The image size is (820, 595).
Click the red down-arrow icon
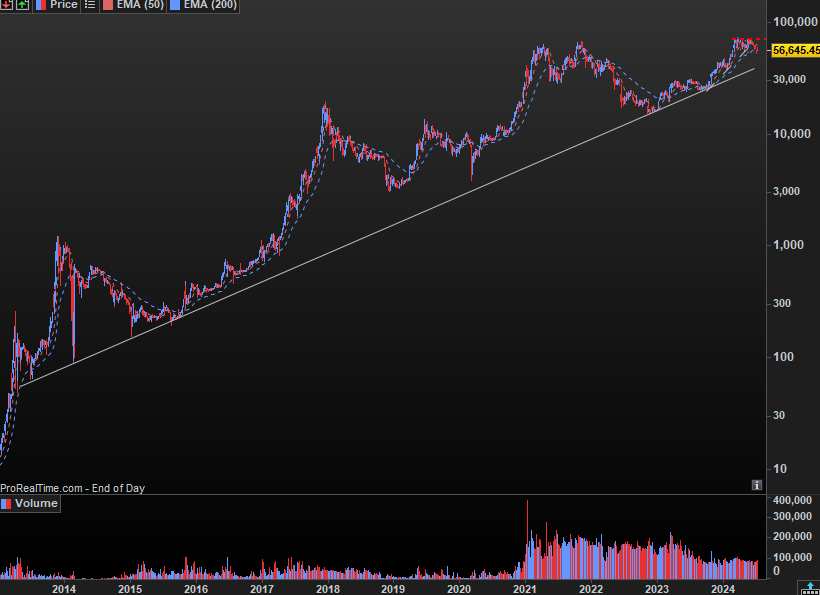(x=6, y=5)
